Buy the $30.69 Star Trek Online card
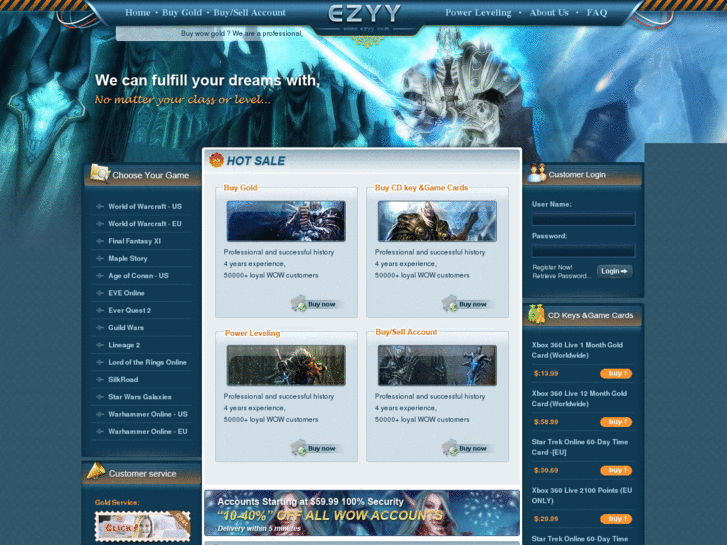This screenshot has width=727, height=545. coord(616,470)
